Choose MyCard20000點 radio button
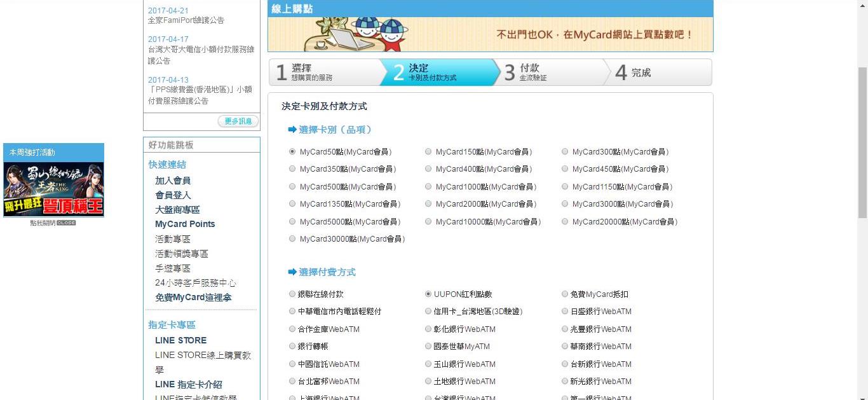Image resolution: width=868 pixels, height=400 pixels. coord(565,222)
